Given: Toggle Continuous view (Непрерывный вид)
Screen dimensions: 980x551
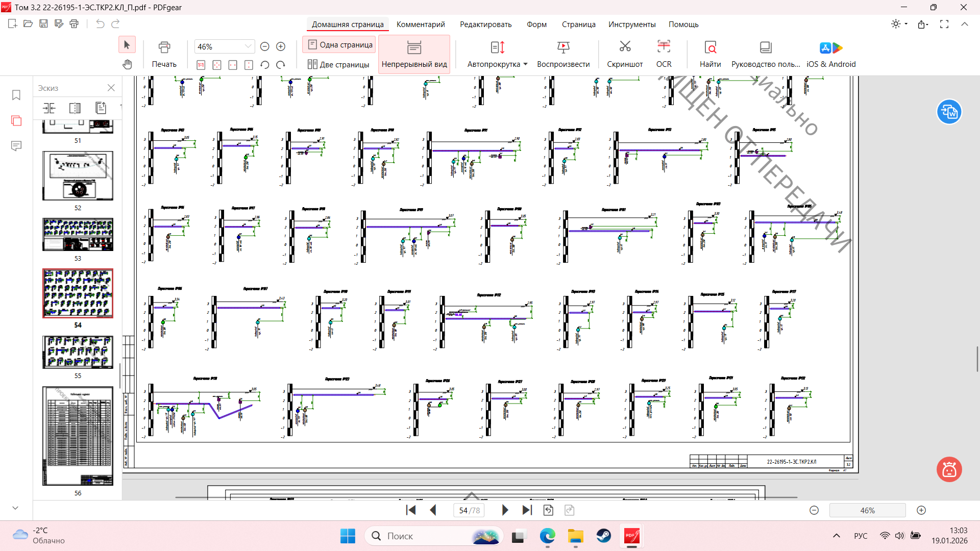Looking at the screenshot, I should point(414,54).
